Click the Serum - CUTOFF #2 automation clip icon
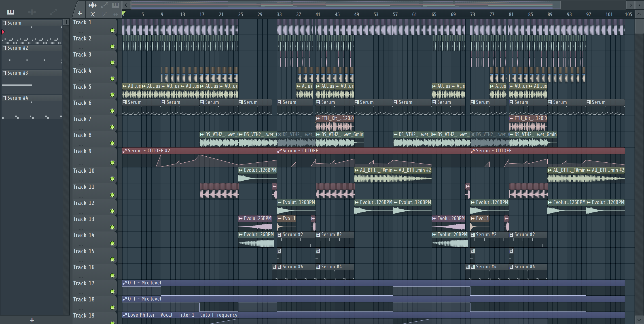This screenshot has width=644, height=324. [125, 151]
